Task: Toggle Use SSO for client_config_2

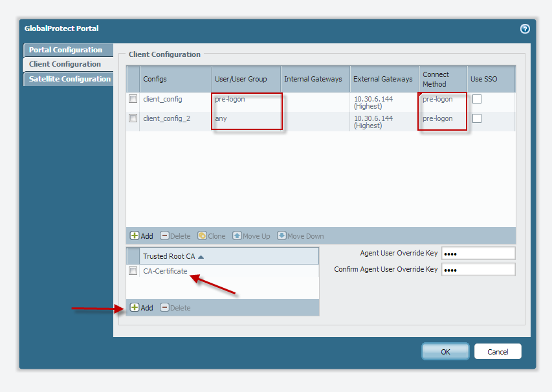Action: (x=477, y=118)
